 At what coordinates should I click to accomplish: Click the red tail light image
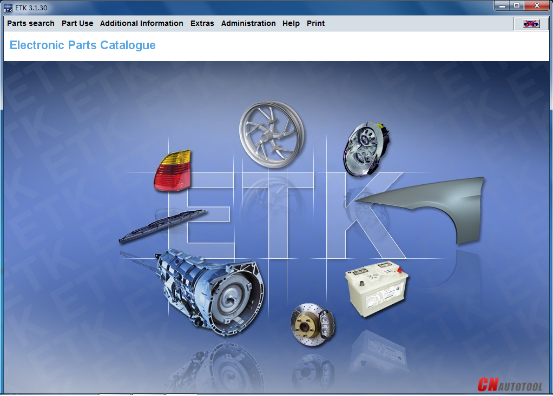pos(172,171)
